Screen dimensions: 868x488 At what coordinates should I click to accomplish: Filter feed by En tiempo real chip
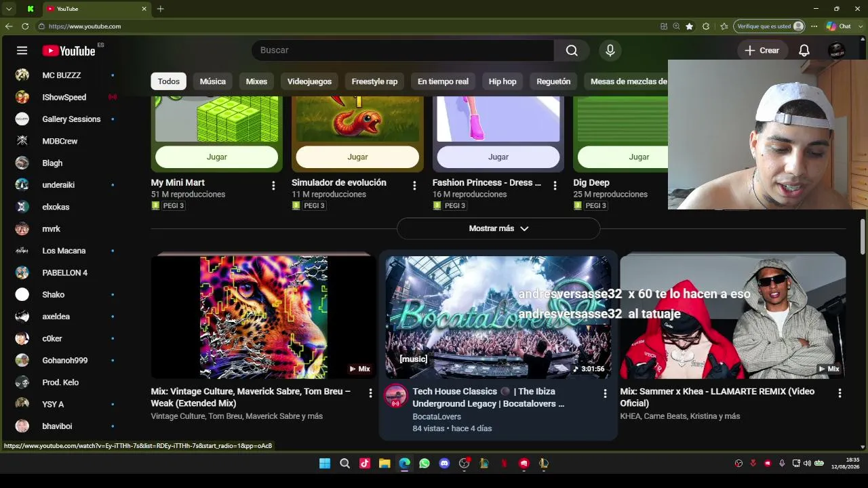click(443, 81)
